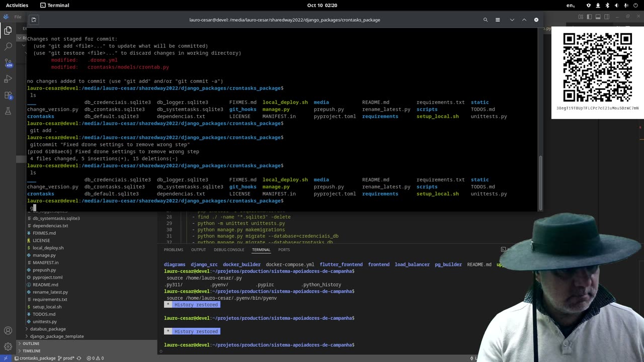Open the Manage gear settings
This screenshot has height=362, width=644.
8,346
